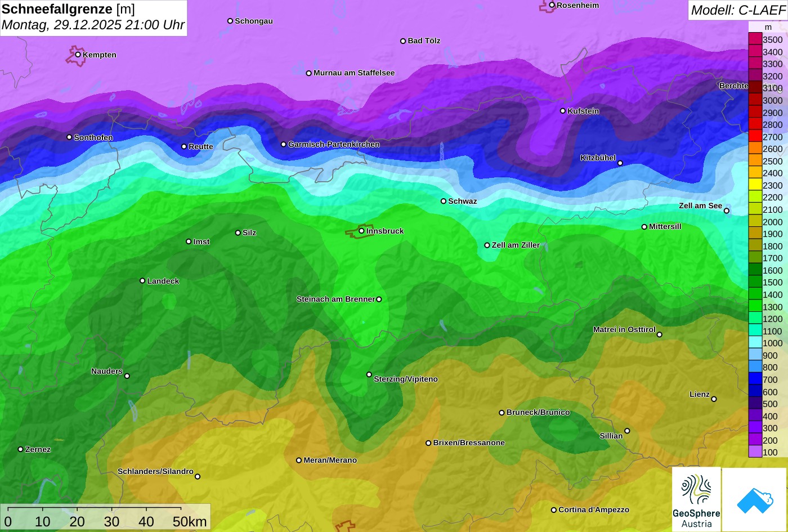Click the Cortina d'Ampezzo location dot
The width and height of the screenshot is (788, 532).
553,509
